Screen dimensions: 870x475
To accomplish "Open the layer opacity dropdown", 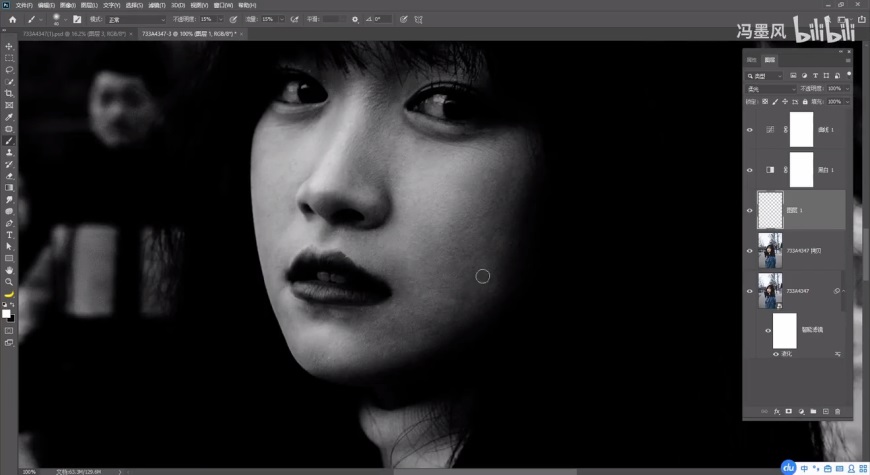I will click(x=847, y=89).
